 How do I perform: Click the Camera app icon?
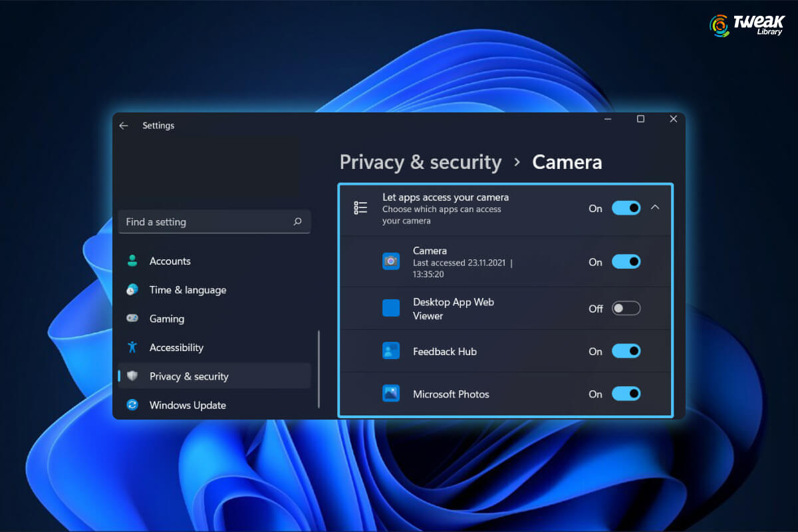390,261
